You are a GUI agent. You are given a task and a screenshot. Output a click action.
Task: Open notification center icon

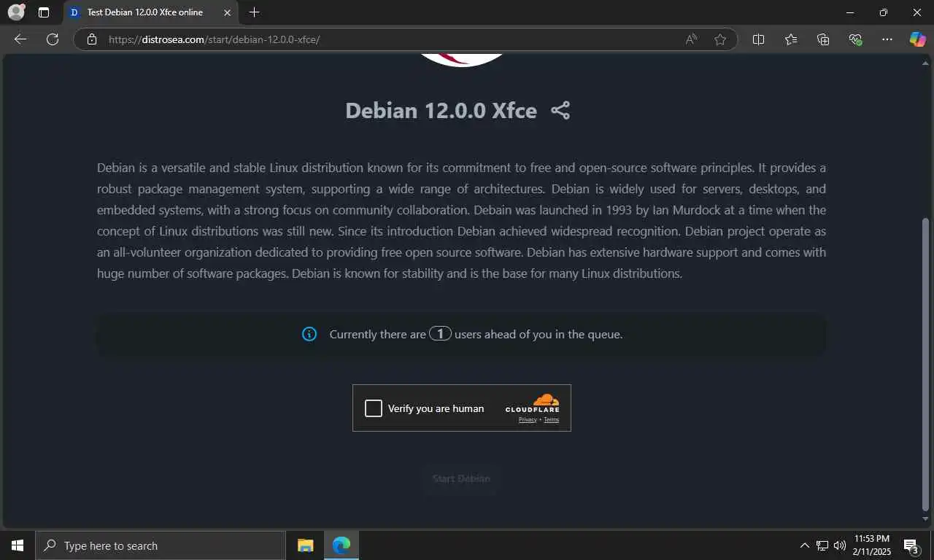[911, 546]
